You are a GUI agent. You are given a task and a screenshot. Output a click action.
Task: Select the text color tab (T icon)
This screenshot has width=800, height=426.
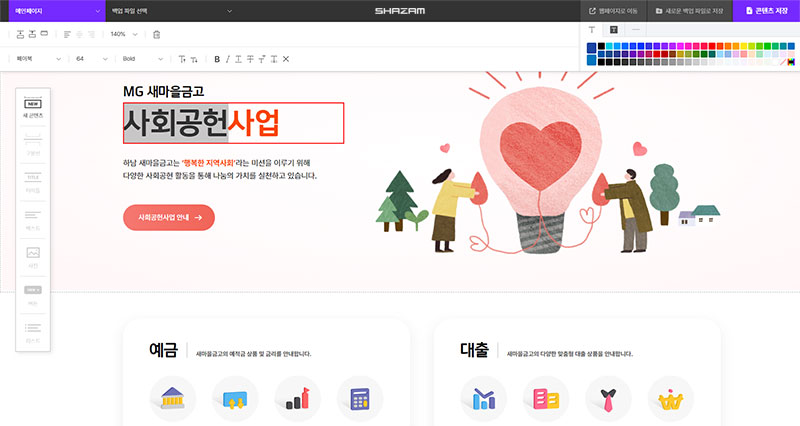click(592, 30)
